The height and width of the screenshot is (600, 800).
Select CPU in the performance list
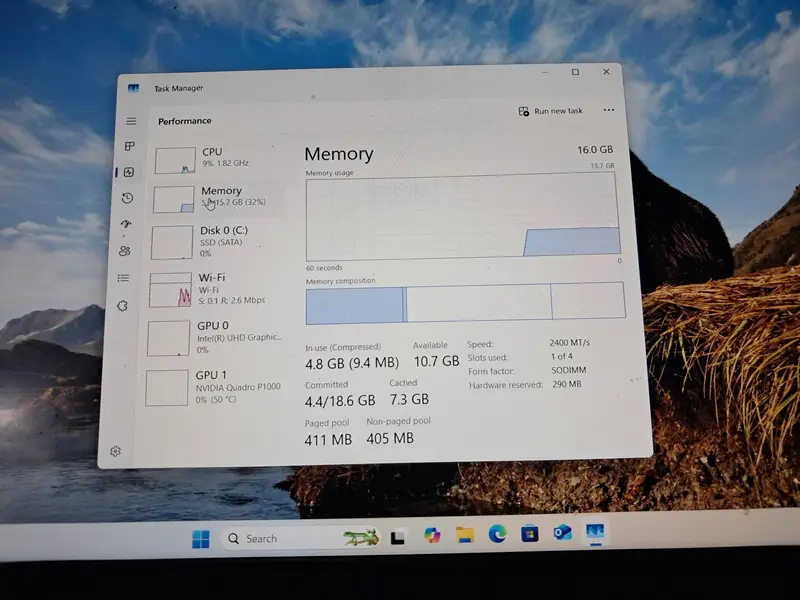point(215,158)
